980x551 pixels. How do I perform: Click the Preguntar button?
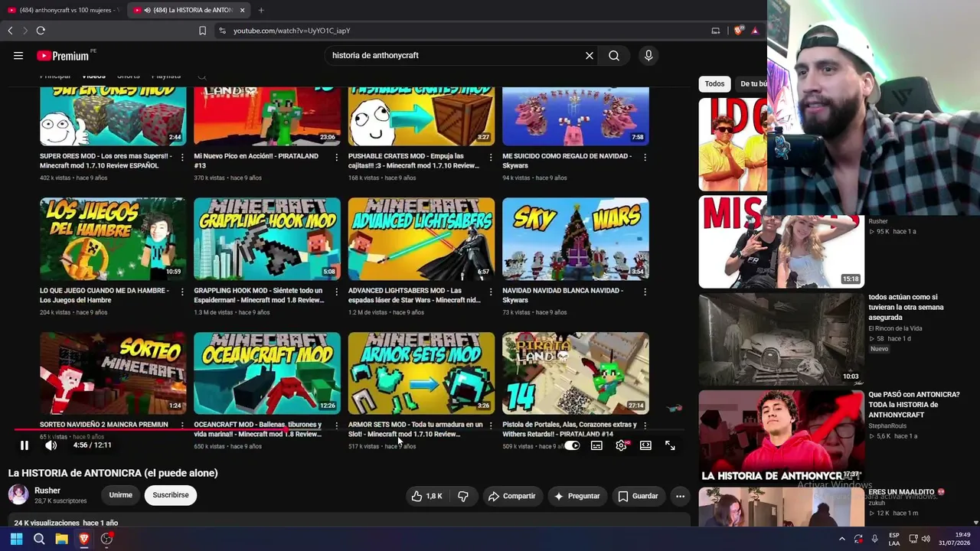point(577,496)
